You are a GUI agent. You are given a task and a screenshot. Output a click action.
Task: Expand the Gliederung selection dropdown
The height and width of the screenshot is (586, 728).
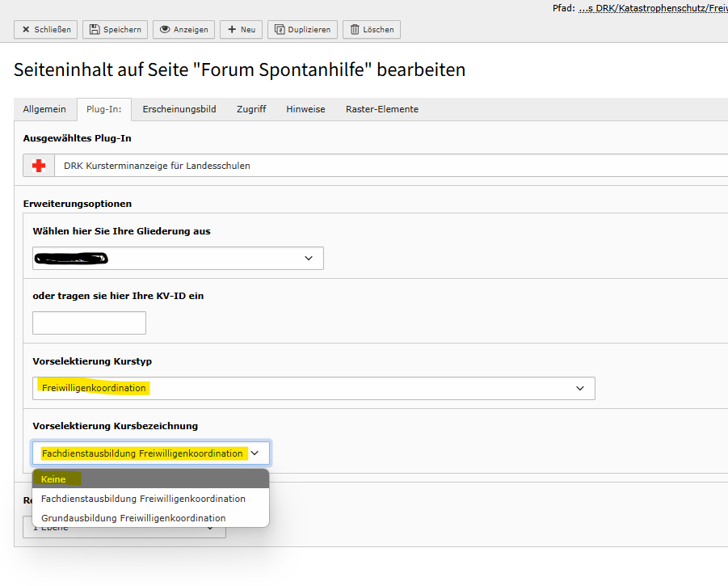tap(178, 258)
